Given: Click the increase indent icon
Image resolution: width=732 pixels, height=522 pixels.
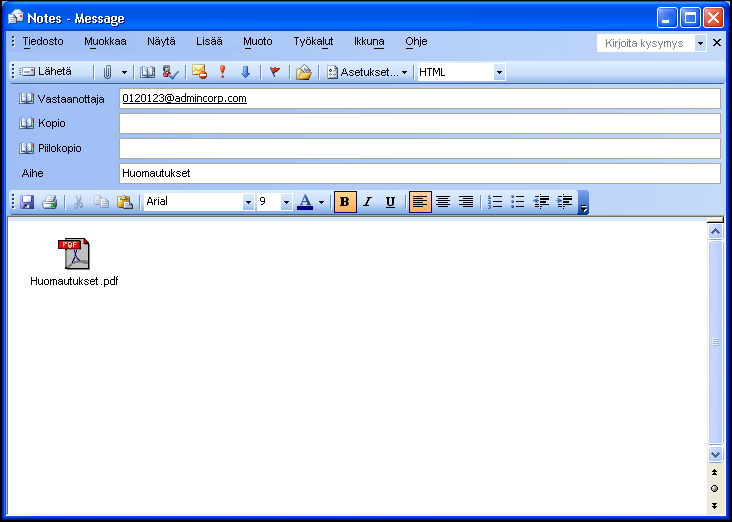Looking at the screenshot, I should (564, 202).
